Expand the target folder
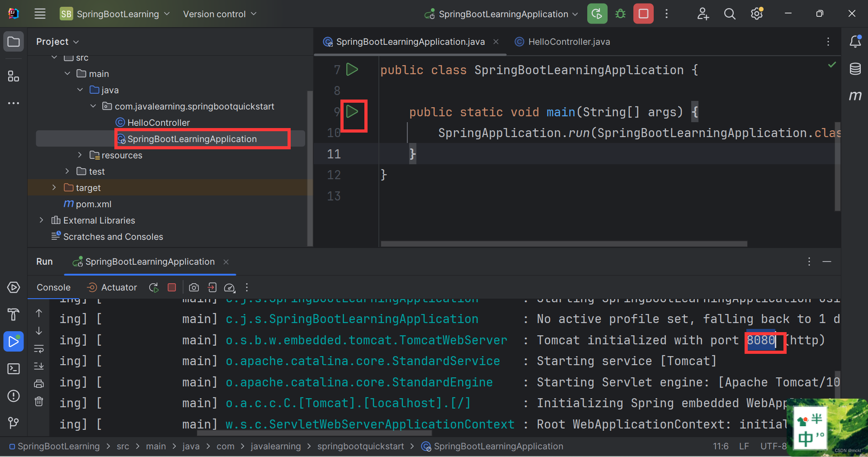The height and width of the screenshot is (457, 868). [x=54, y=187]
